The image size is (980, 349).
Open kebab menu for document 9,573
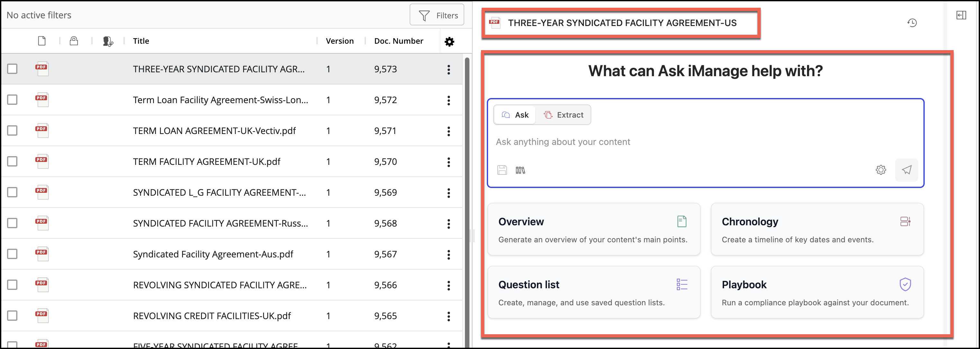pos(449,69)
